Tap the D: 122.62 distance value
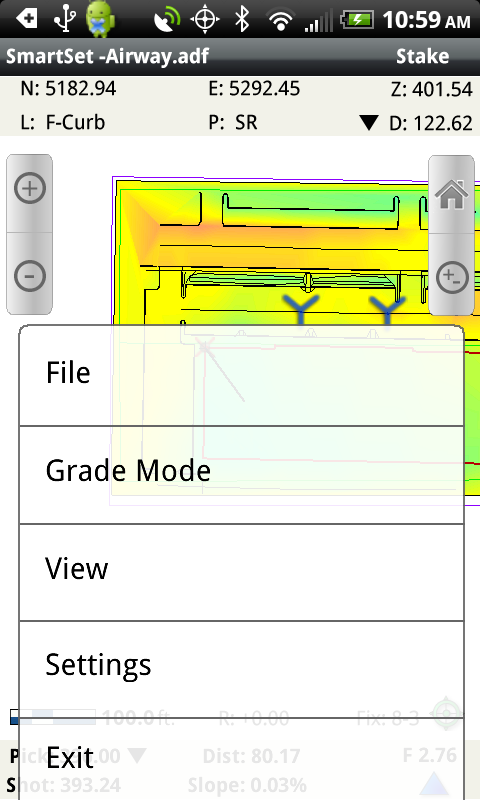The height and width of the screenshot is (800, 480). 431,123
